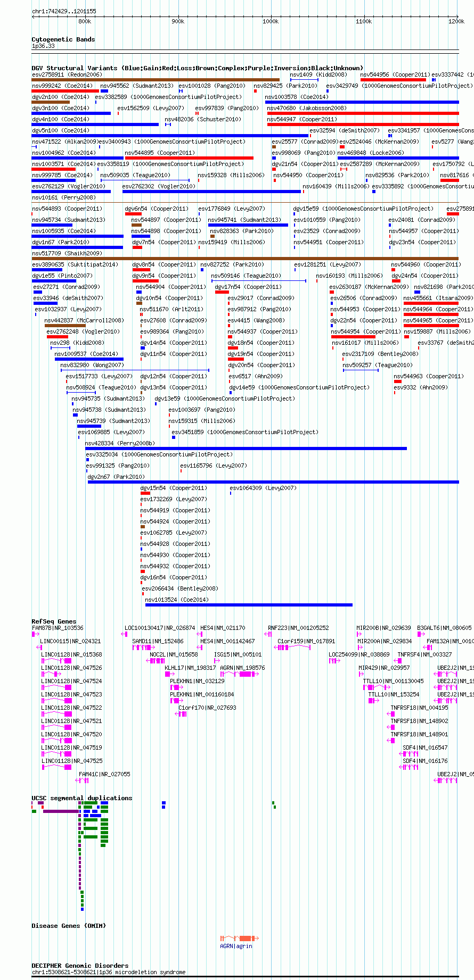Open the RefSeq Genes track title
This screenshot has height=980, width=474.
(x=54, y=621)
